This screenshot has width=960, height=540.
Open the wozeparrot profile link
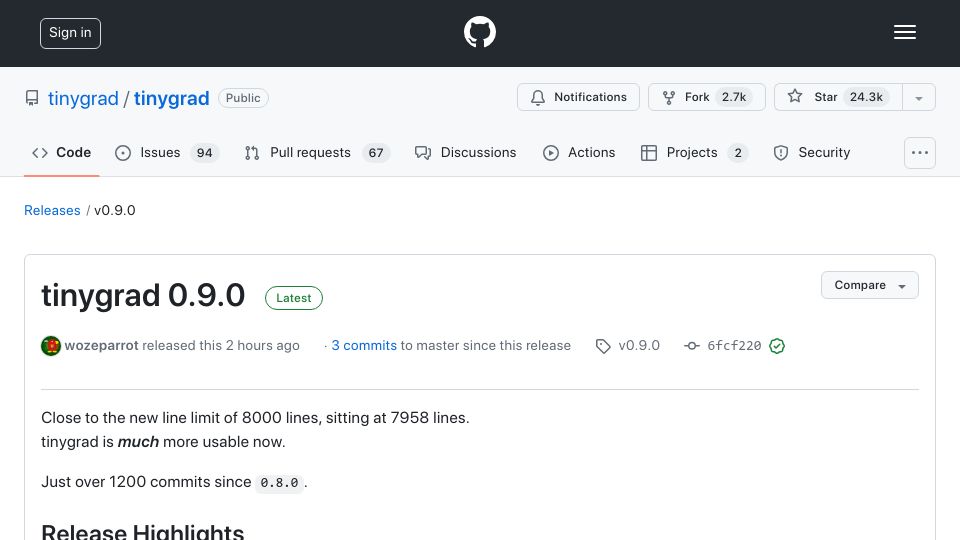tap(102, 345)
